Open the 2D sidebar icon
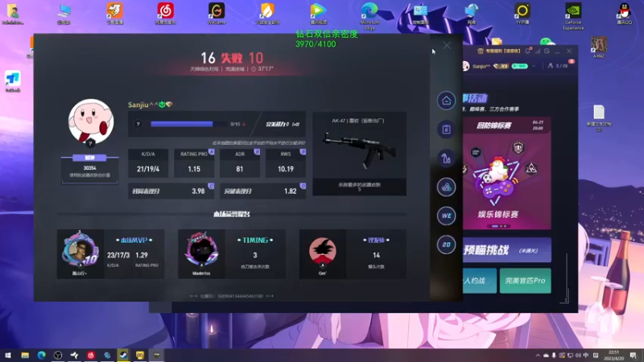Screen dimensions: 644x362 click(446, 245)
